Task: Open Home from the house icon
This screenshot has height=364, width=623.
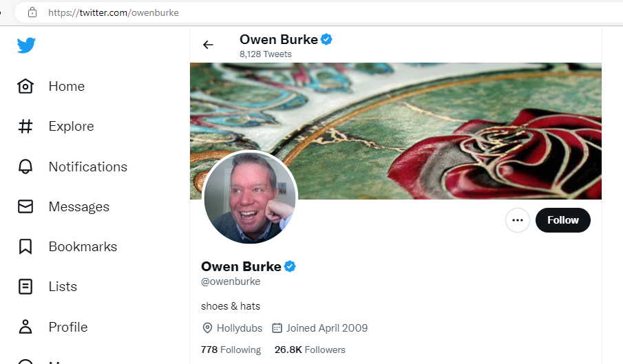Action: point(25,86)
